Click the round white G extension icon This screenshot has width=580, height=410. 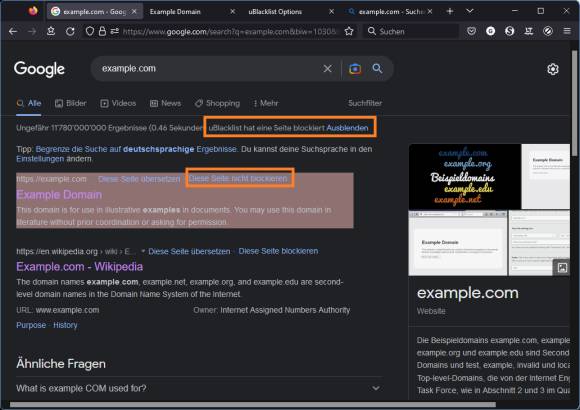(490, 31)
